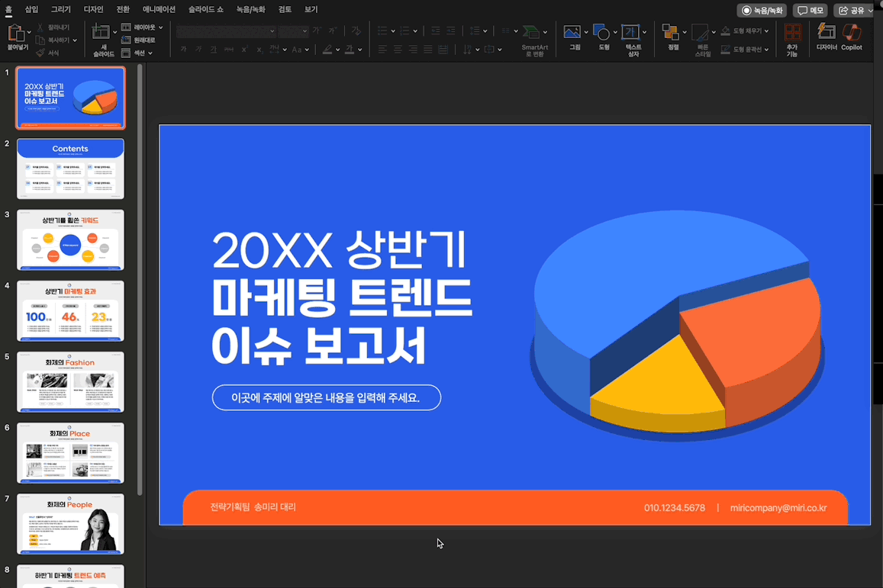Toggle italic formatting
Viewport: 883px width, 588px height.
198,50
